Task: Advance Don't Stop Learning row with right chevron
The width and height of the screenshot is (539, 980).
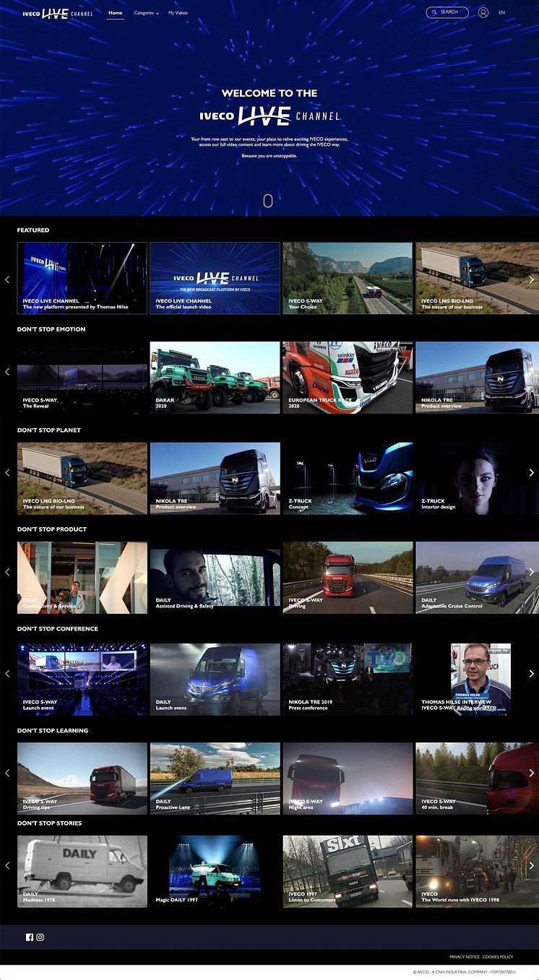Action: [532, 773]
